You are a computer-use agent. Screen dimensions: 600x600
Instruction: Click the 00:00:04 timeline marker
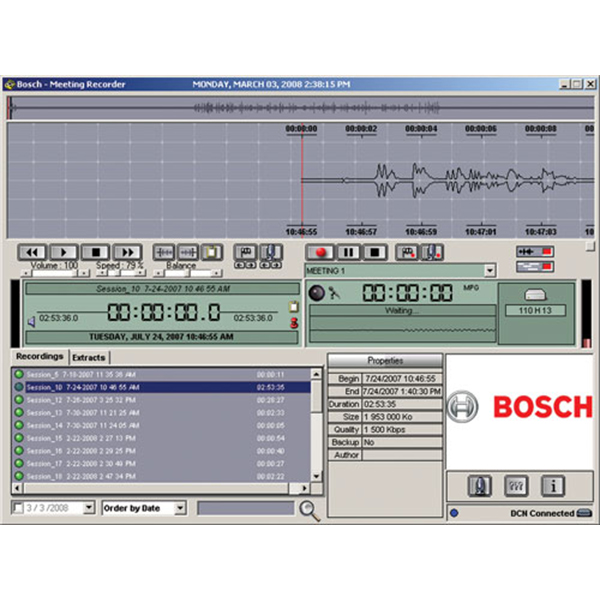click(x=421, y=129)
